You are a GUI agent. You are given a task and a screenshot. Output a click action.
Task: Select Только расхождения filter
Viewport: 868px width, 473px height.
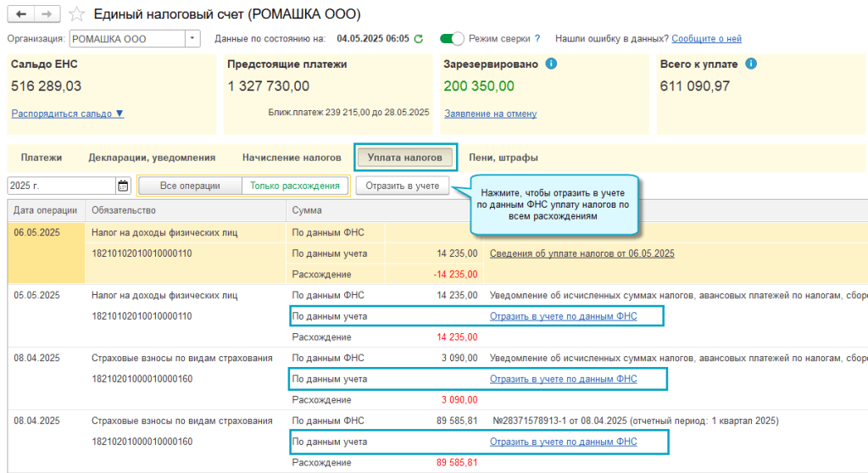point(294,186)
